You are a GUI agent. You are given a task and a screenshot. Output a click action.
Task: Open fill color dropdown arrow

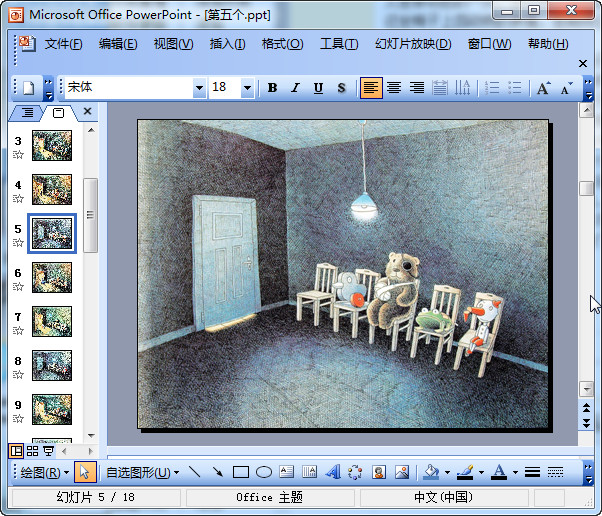[x=447, y=472]
